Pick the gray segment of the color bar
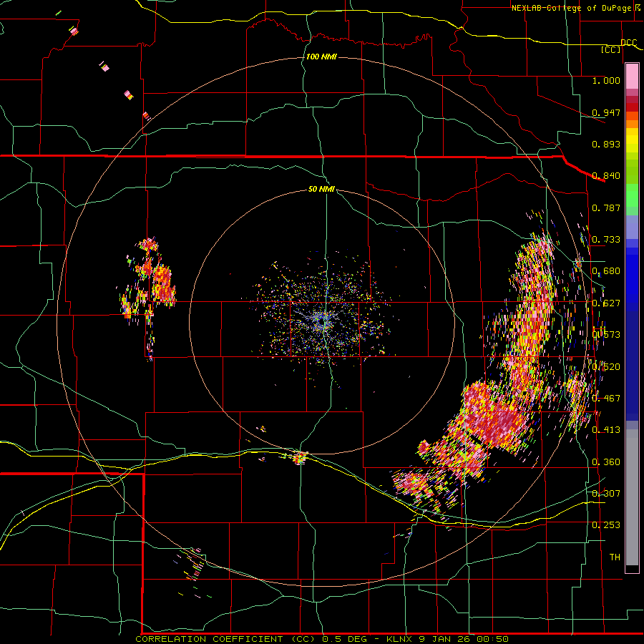Viewport: 644px width, 644px height. click(632, 497)
